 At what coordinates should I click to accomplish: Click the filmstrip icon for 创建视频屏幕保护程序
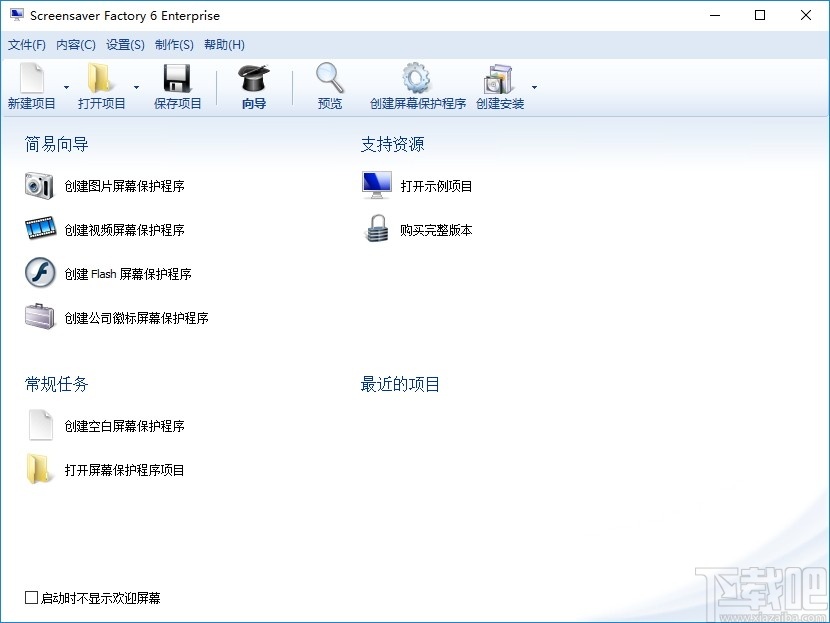39,229
